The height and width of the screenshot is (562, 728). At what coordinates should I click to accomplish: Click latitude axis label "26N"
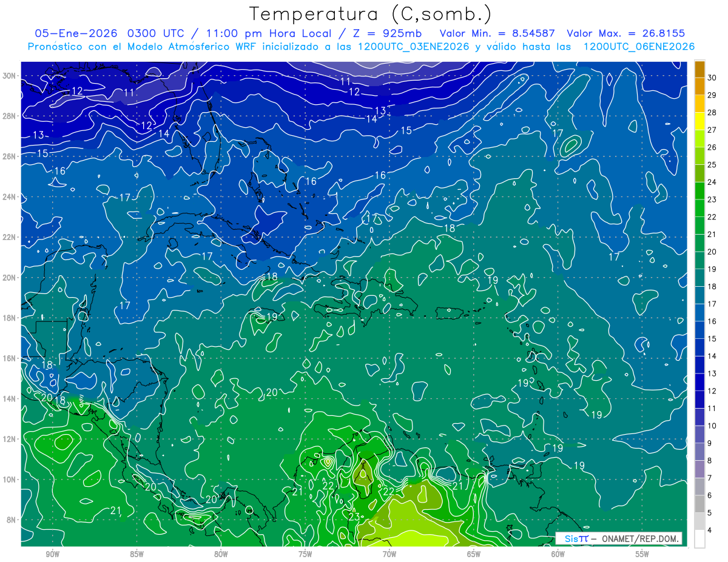pos(10,156)
